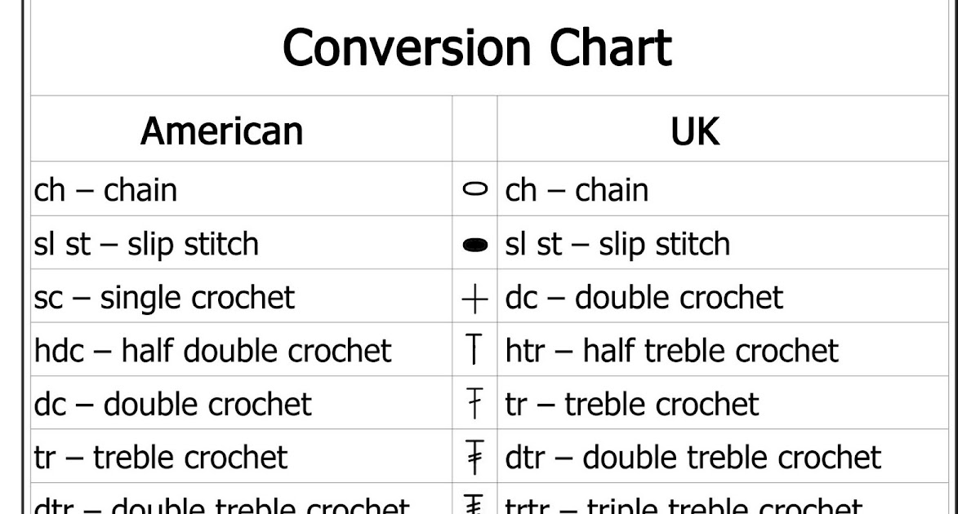Select the 'hdc – half double crochet' entry
The width and height of the screenshot is (980, 514).
point(213,351)
